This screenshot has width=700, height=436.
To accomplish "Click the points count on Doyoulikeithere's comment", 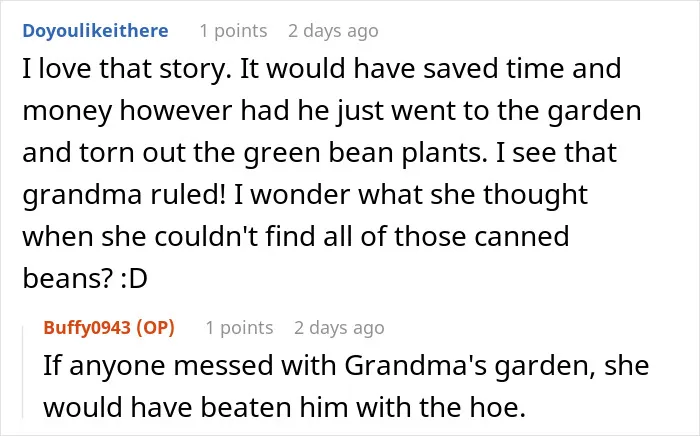I will coord(233,31).
